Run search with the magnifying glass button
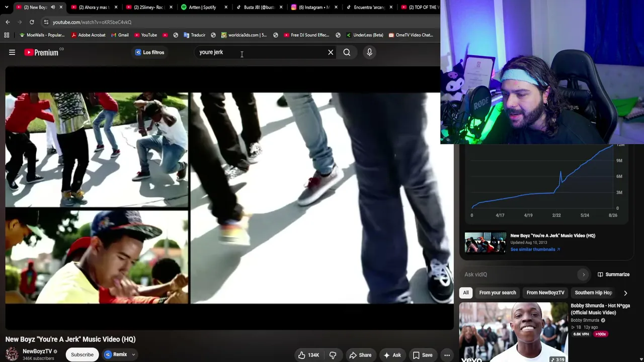This screenshot has height=362, width=644. [347, 52]
